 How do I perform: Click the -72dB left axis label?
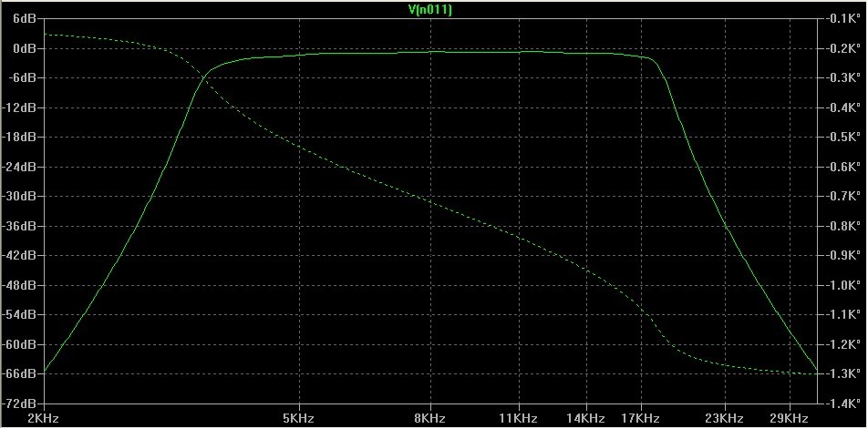click(x=21, y=403)
